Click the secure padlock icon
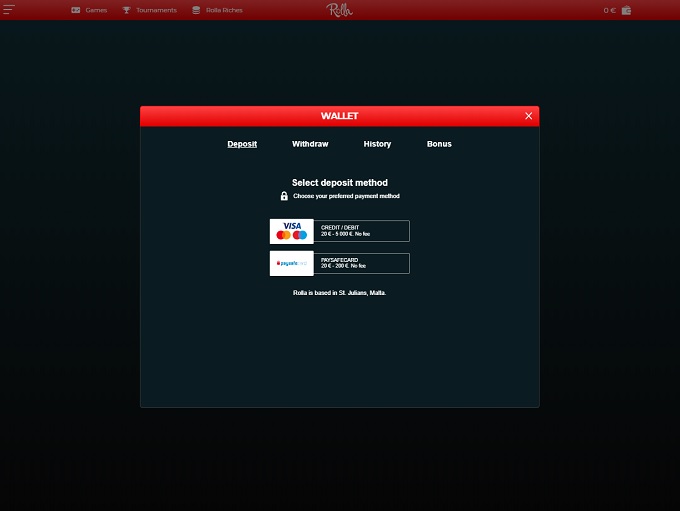 (284, 196)
